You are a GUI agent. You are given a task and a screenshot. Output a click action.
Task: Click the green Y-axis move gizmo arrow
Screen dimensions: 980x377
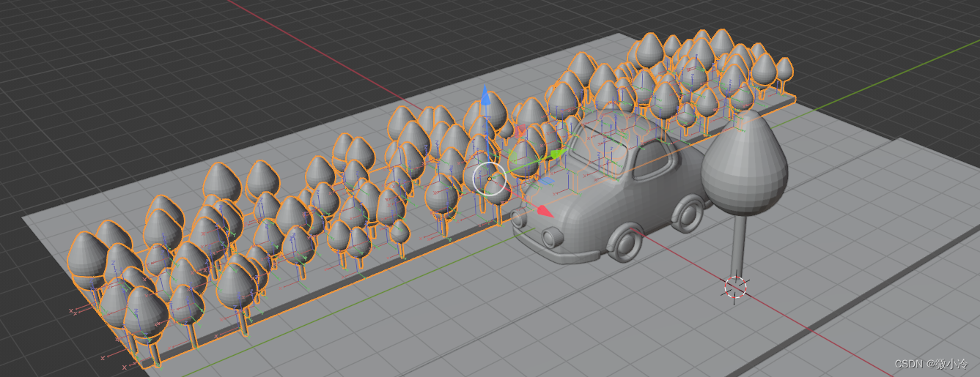click(559, 154)
